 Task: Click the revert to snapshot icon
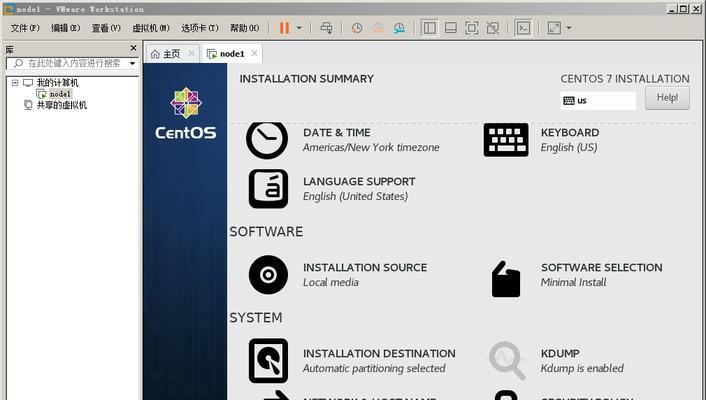378,28
